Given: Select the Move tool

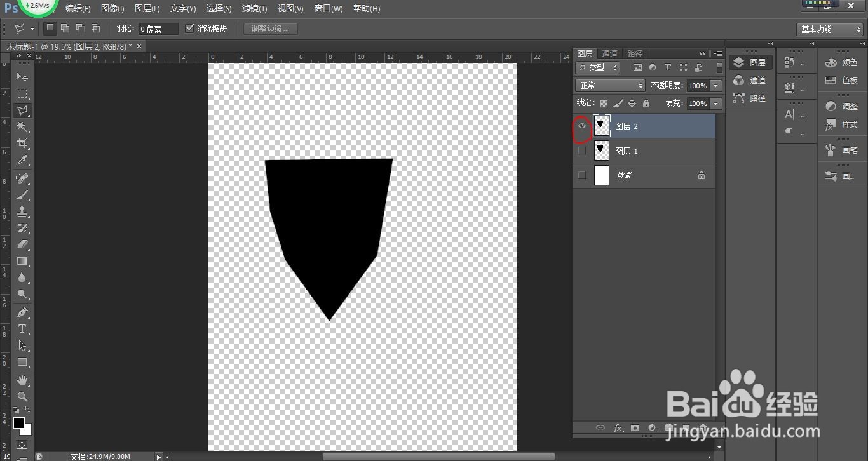Looking at the screenshot, I should pyautogui.click(x=22, y=77).
